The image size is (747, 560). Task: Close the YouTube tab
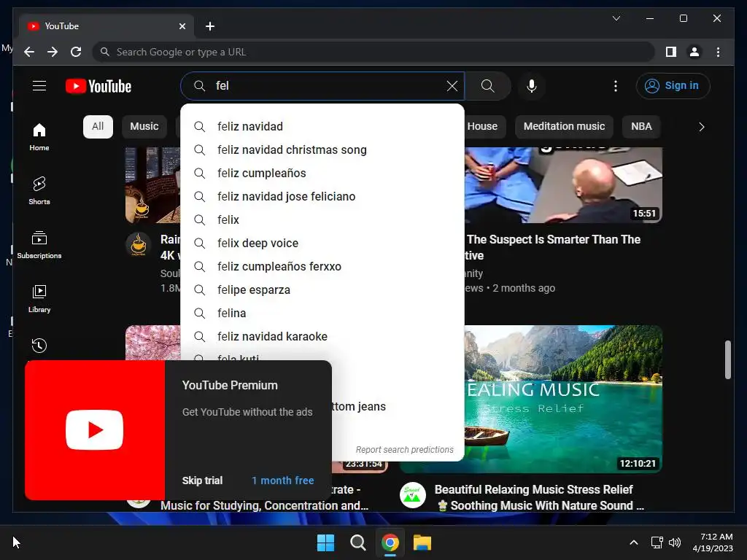[x=182, y=26]
